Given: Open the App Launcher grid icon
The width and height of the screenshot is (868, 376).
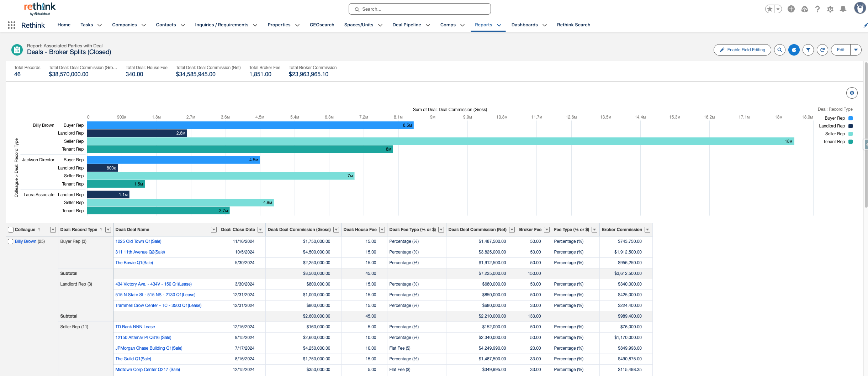Looking at the screenshot, I should pos(11,25).
